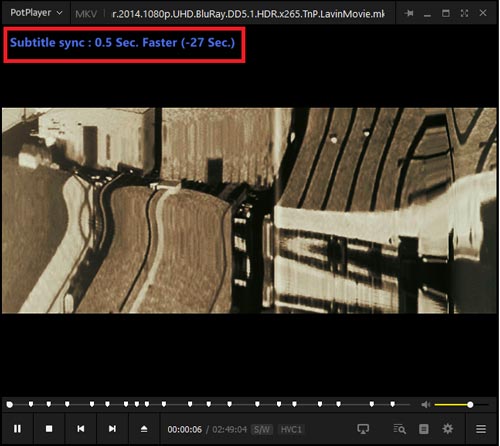Skip to the next file
500x446 pixels.
(x=112, y=429)
